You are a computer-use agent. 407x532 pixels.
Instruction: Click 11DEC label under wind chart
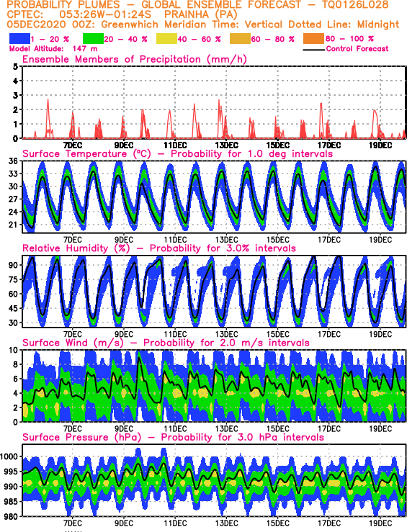[x=175, y=428]
